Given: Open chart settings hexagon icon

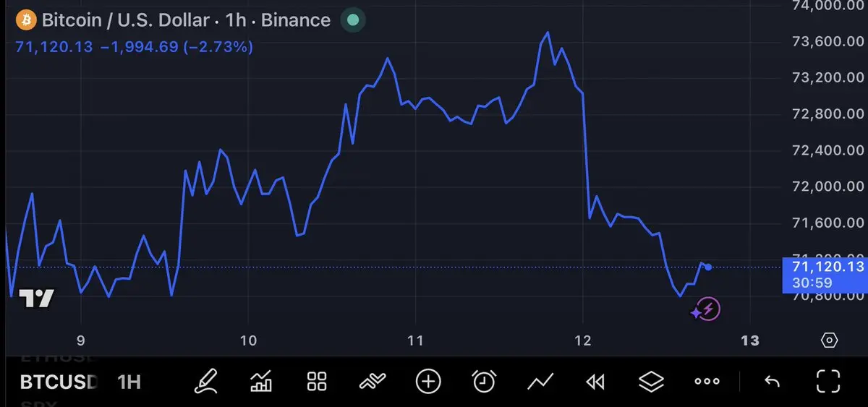Looking at the screenshot, I should click(x=830, y=340).
